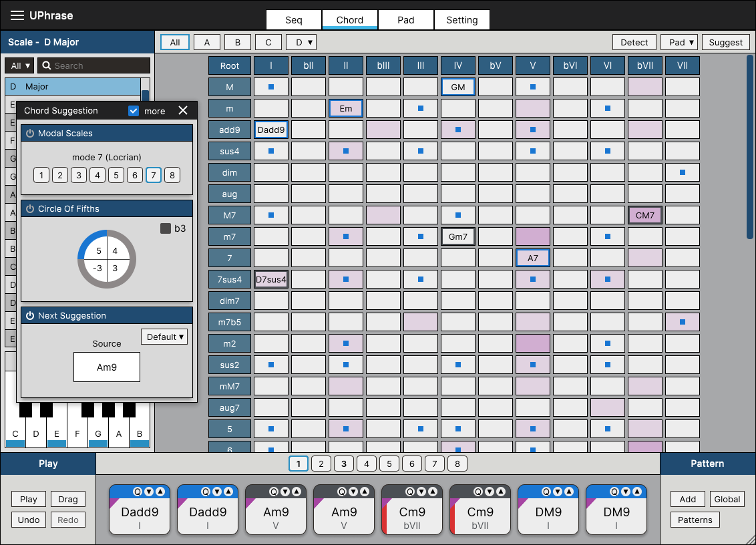Viewport: 756px width, 545px height.
Task: Open the Pad tab in the top bar
Action: tap(406, 20)
